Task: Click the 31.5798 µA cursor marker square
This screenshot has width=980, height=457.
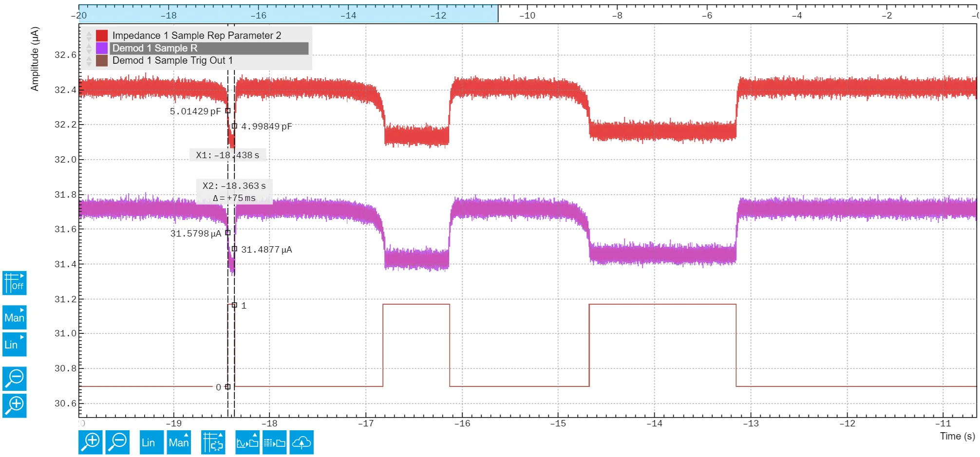Action: 227,233
